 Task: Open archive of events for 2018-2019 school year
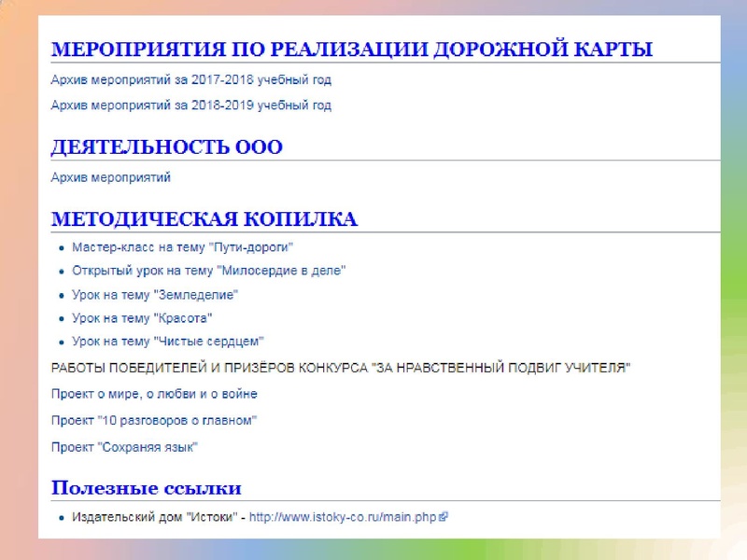click(190, 105)
